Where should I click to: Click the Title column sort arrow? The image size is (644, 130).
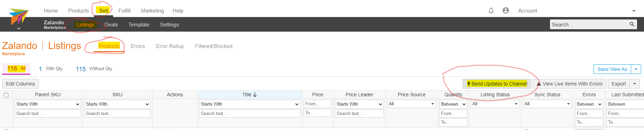tap(255, 95)
